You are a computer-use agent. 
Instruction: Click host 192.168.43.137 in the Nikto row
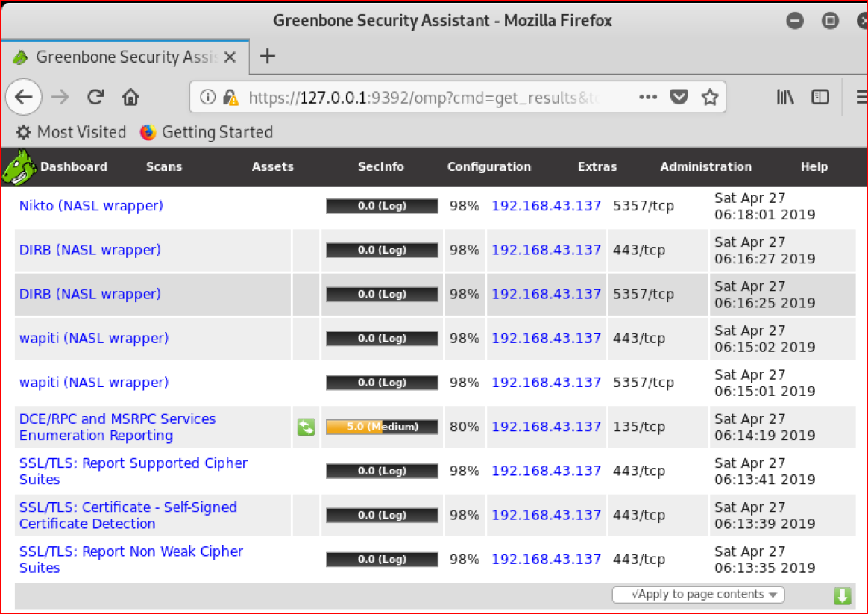(547, 205)
